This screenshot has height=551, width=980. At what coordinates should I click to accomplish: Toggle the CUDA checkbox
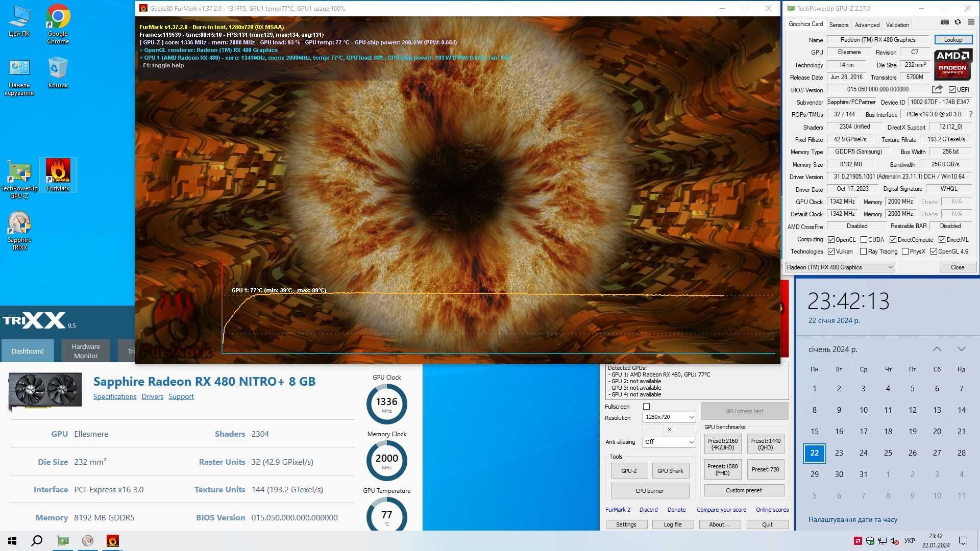click(x=864, y=240)
